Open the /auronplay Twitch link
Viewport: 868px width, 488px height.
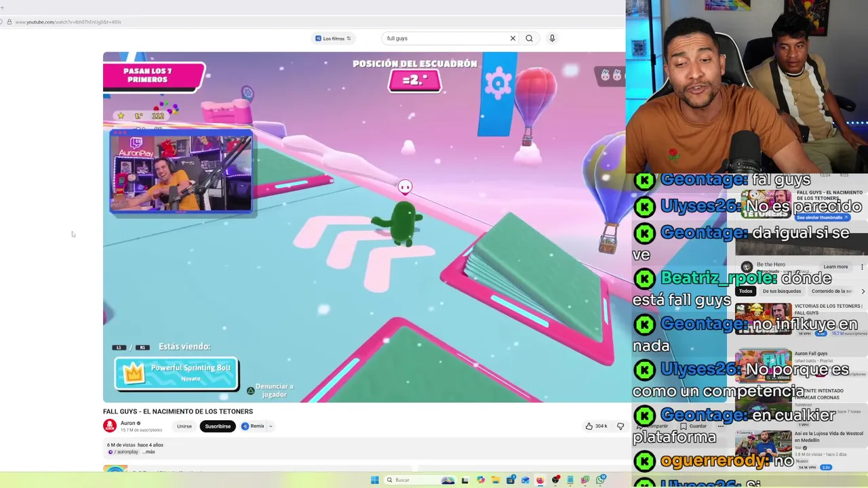tap(124, 452)
